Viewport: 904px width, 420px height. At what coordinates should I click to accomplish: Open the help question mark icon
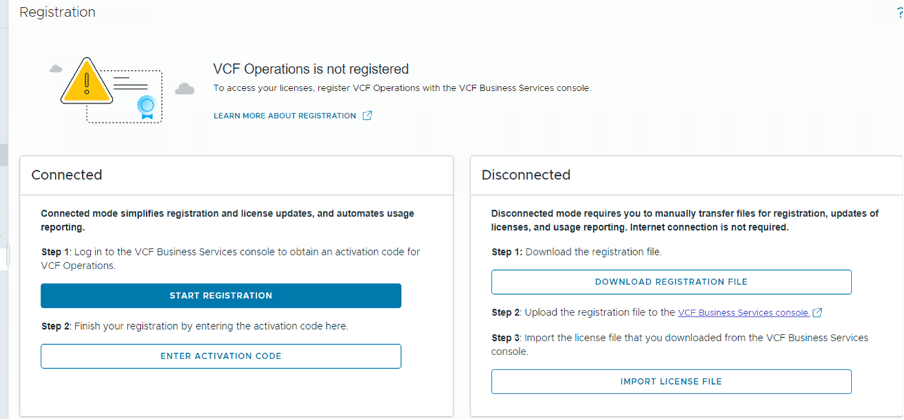(900, 13)
